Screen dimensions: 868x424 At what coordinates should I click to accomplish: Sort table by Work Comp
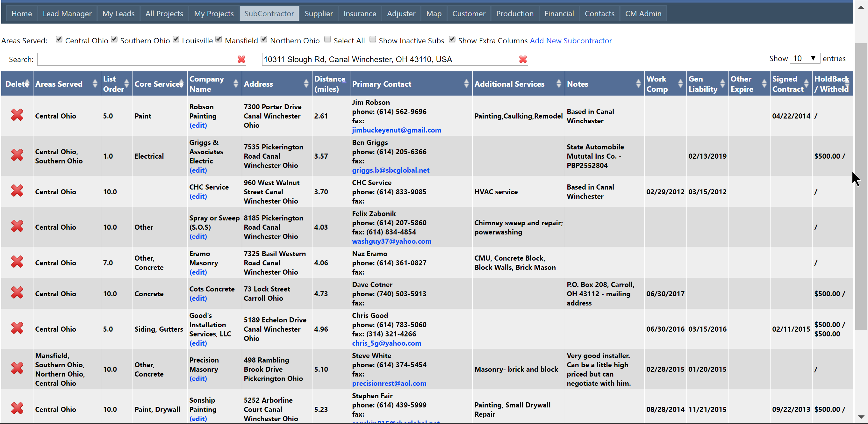point(680,83)
